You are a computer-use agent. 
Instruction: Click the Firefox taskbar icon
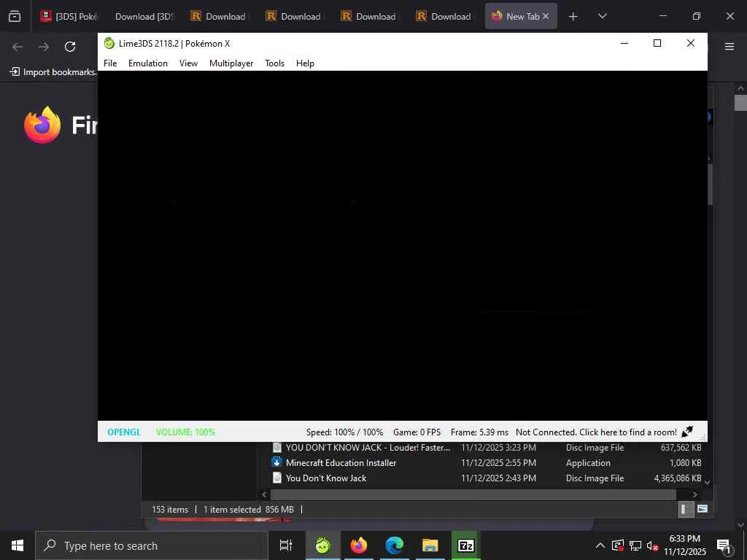[359, 545]
